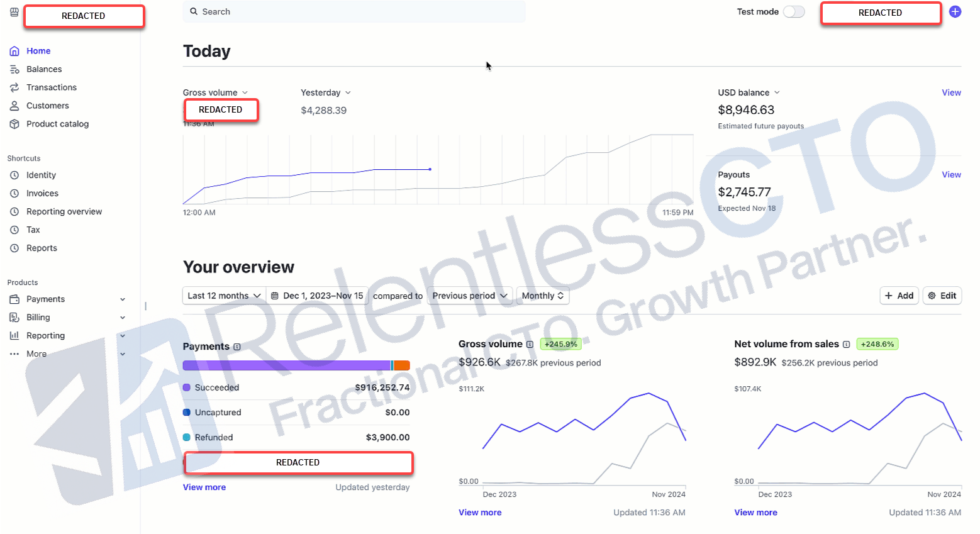The width and height of the screenshot is (980, 534).
Task: Click the Edit button in Your overview
Action: pos(942,295)
